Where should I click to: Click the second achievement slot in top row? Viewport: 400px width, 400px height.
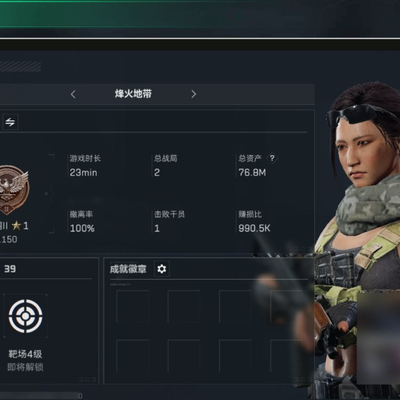pyautogui.click(x=184, y=307)
